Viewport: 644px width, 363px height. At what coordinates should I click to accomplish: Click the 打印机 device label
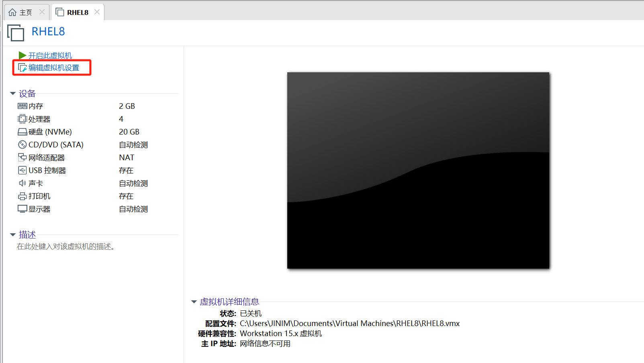[x=39, y=196]
